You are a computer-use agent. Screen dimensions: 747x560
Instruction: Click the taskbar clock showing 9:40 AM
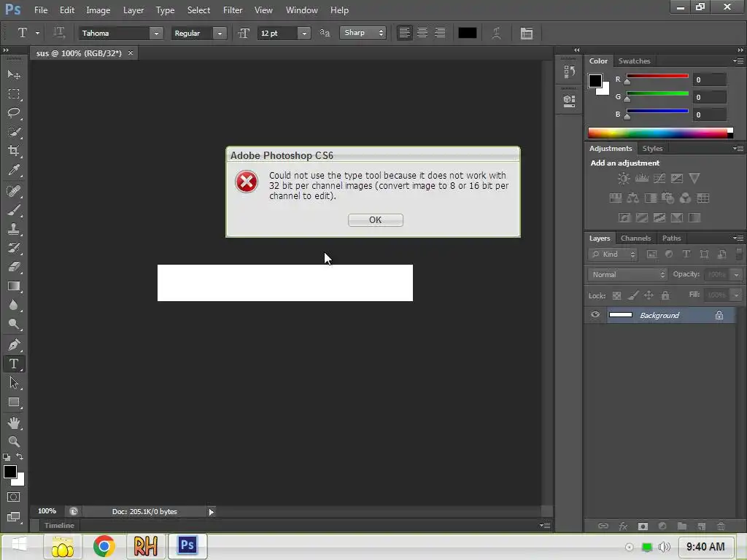(705, 547)
